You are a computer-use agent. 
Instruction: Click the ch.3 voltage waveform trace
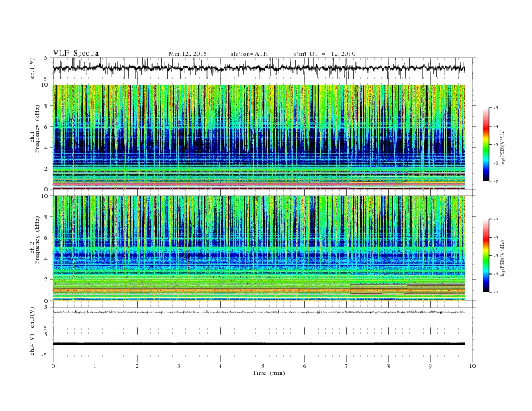pyautogui.click(x=259, y=312)
